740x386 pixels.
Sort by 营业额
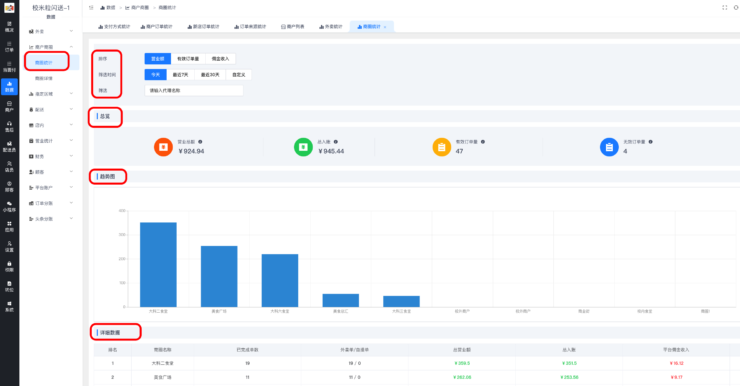click(x=158, y=59)
